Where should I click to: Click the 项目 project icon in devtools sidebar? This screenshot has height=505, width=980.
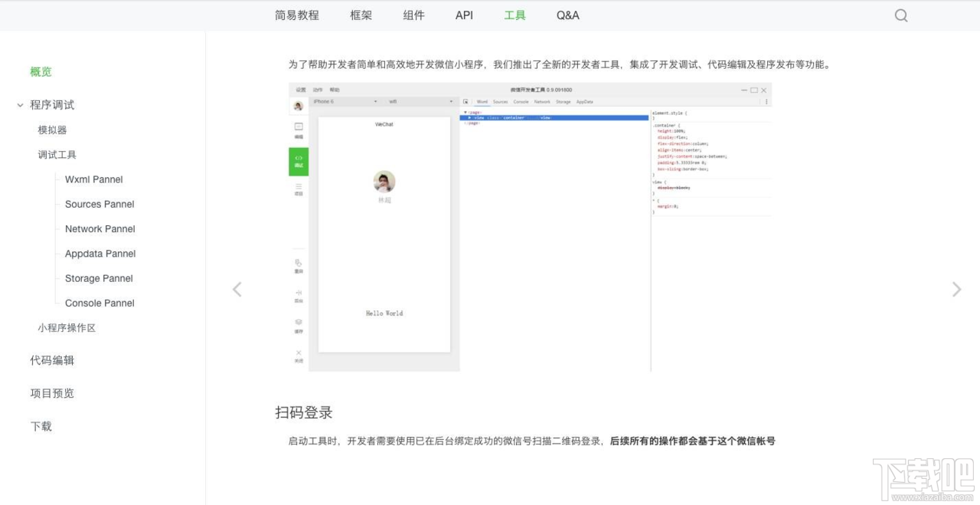(298, 187)
